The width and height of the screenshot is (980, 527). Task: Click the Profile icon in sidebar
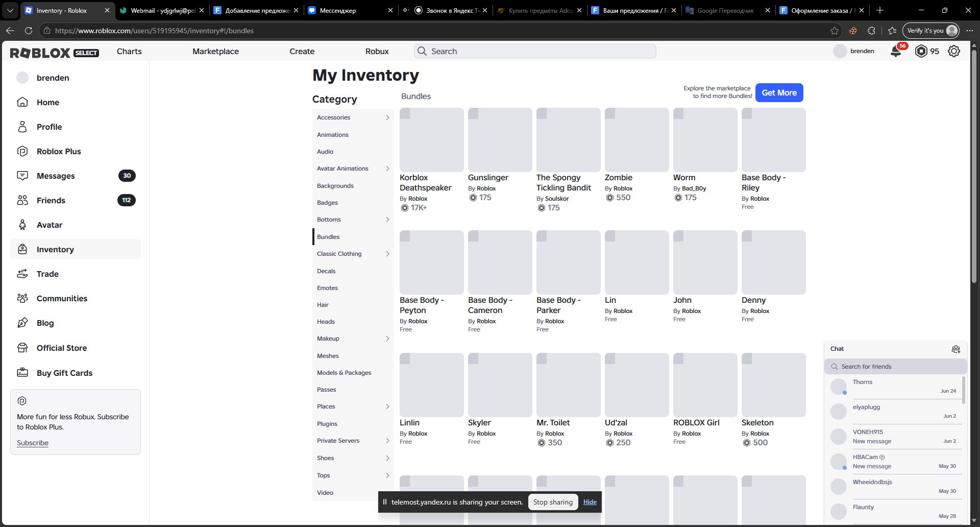pos(22,127)
